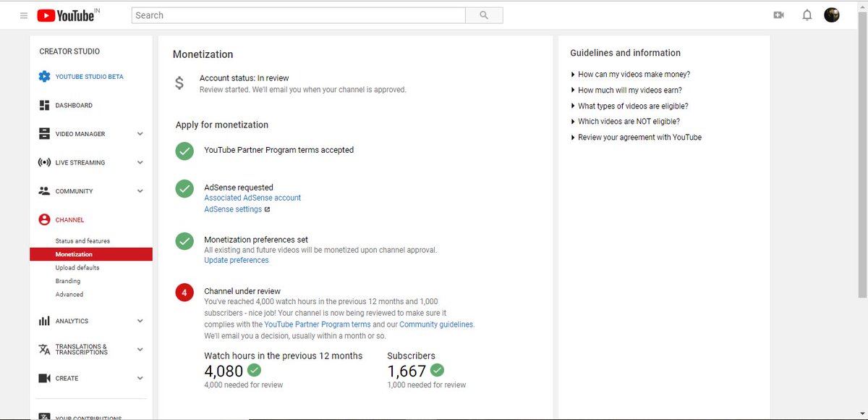Open AdSense settings link
This screenshot has height=420, width=868.
(233, 209)
